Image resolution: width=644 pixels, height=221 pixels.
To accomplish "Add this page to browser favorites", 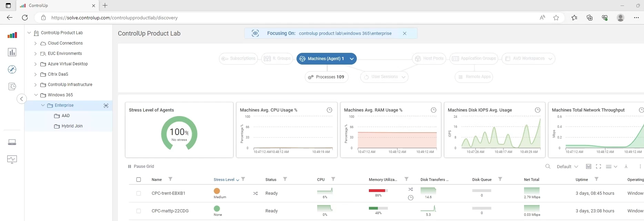I will 556,18.
